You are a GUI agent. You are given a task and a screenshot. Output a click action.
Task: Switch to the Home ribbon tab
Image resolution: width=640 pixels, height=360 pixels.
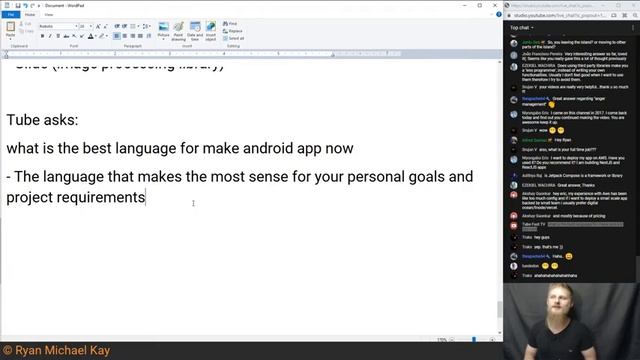click(30, 15)
